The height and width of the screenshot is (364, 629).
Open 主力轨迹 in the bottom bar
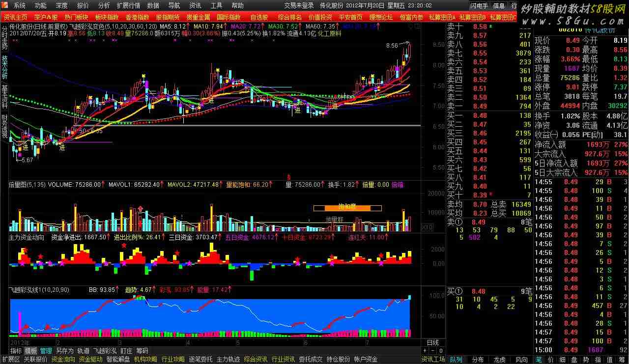click(x=228, y=360)
